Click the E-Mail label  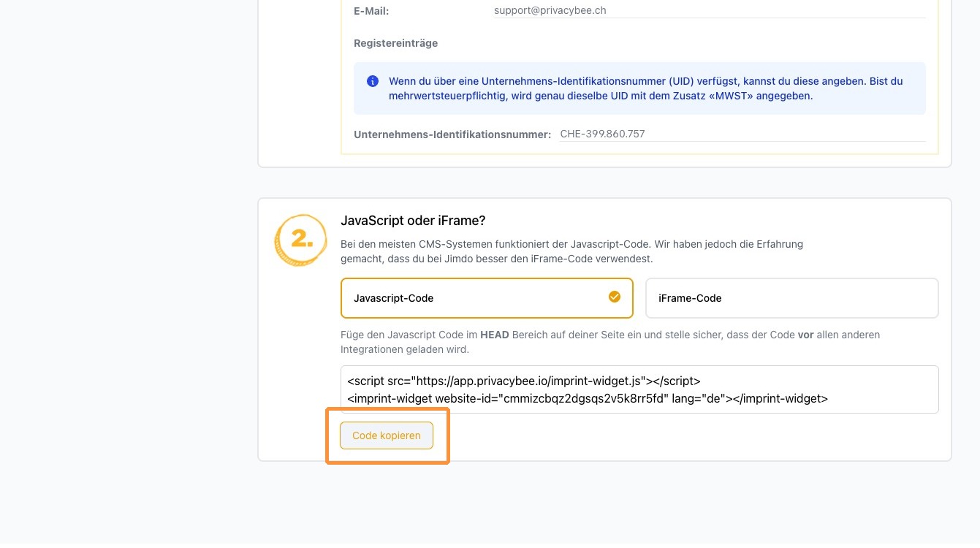pyautogui.click(x=371, y=11)
